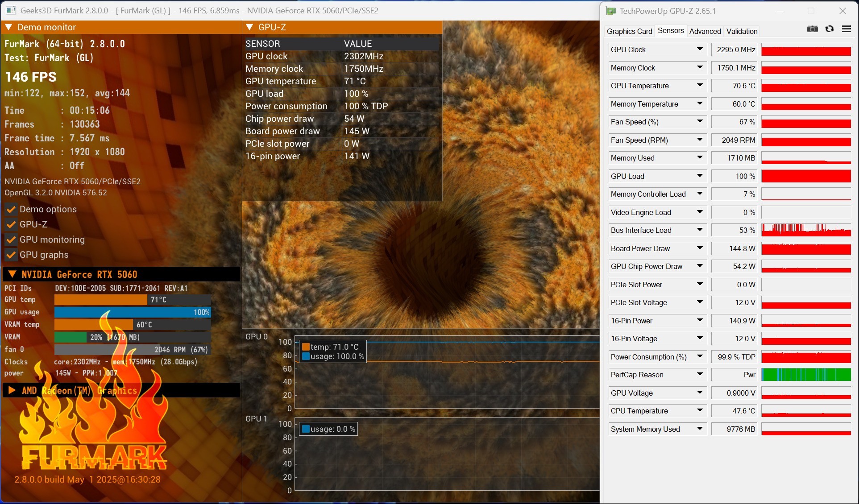Open the Board Power Draw dropdown
The width and height of the screenshot is (859, 504).
point(699,248)
